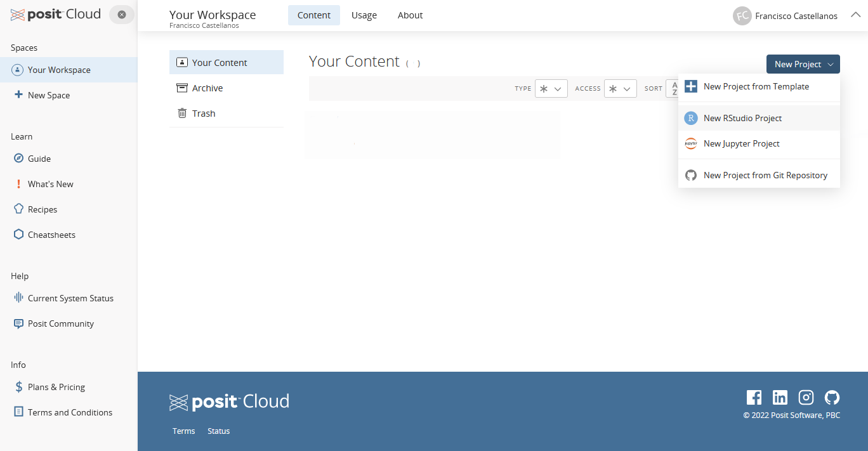868x451 pixels.
Task: Click the Plans & Pricing dollar icon
Action: click(18, 387)
